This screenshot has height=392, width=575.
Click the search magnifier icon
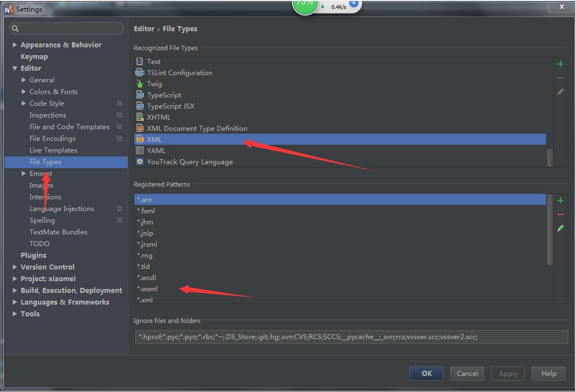15,28
